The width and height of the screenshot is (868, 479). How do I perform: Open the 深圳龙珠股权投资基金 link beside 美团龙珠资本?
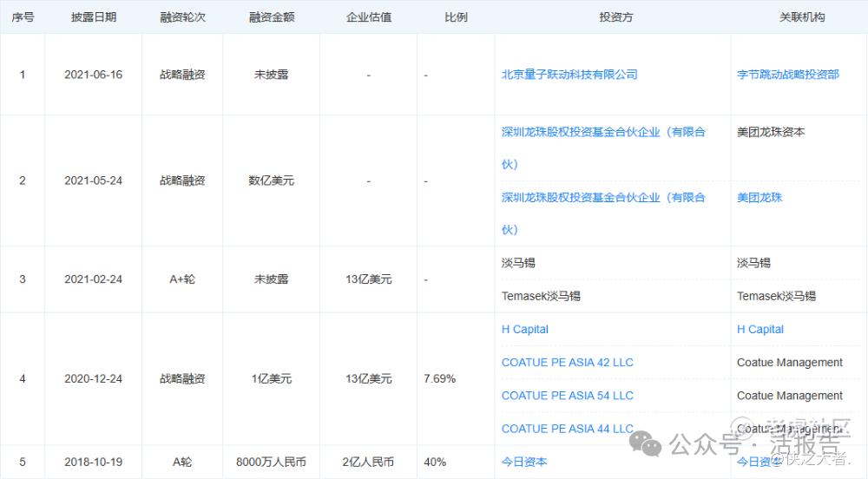603,148
